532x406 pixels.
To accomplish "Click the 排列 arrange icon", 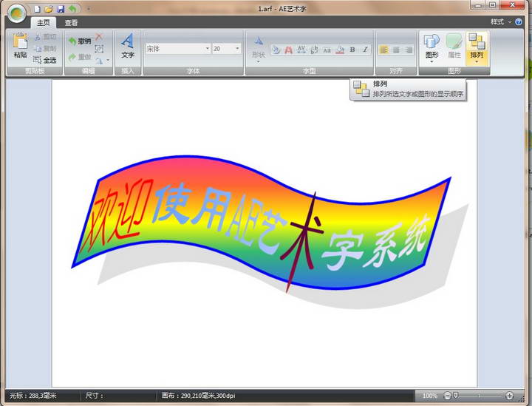I will (477, 46).
